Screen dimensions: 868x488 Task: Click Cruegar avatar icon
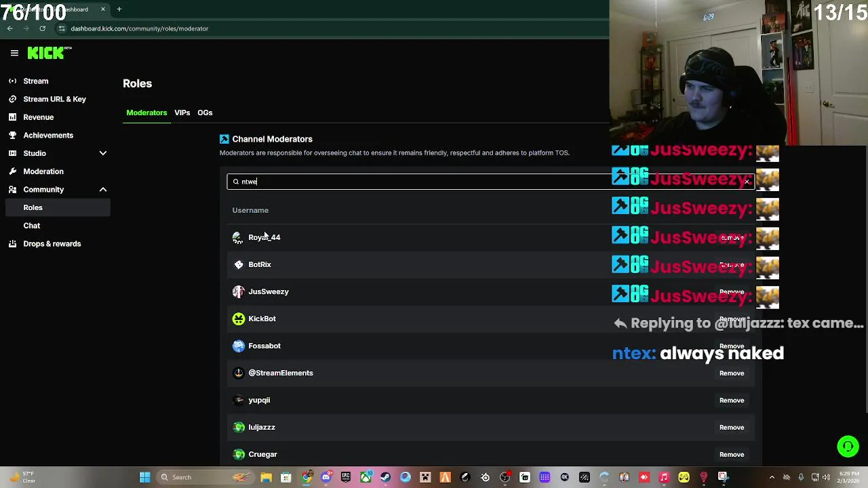point(238,454)
